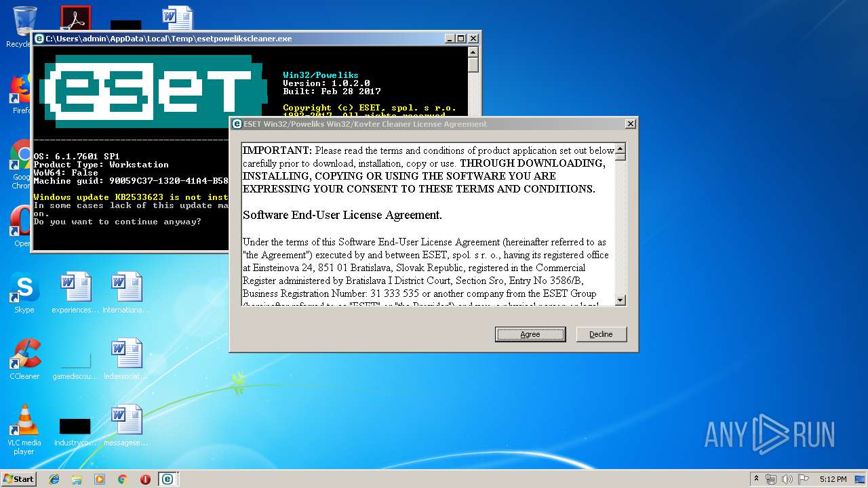Screen dimensions: 868x488
Task: Select the CCleaner desktop shortcut
Action: [24, 359]
